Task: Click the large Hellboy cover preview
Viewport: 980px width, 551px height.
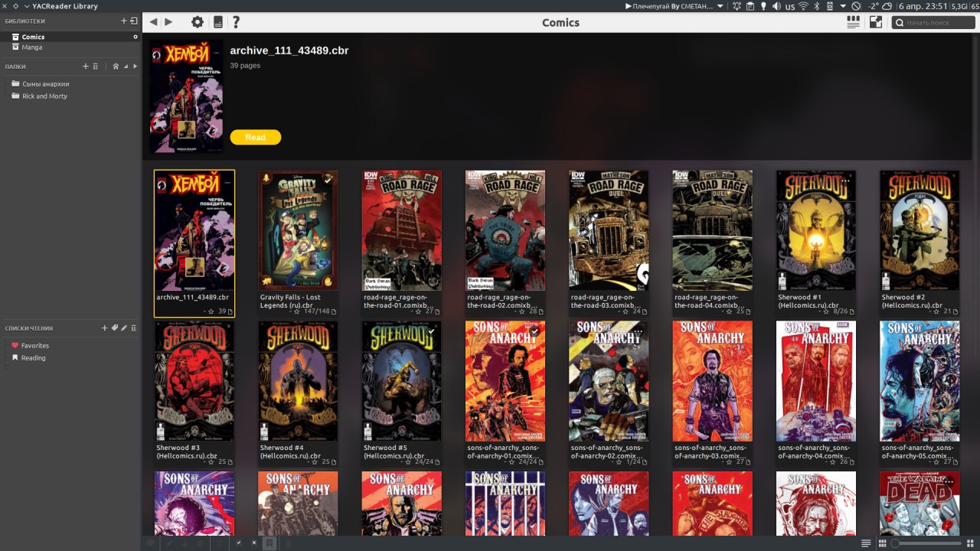Action: pos(186,96)
